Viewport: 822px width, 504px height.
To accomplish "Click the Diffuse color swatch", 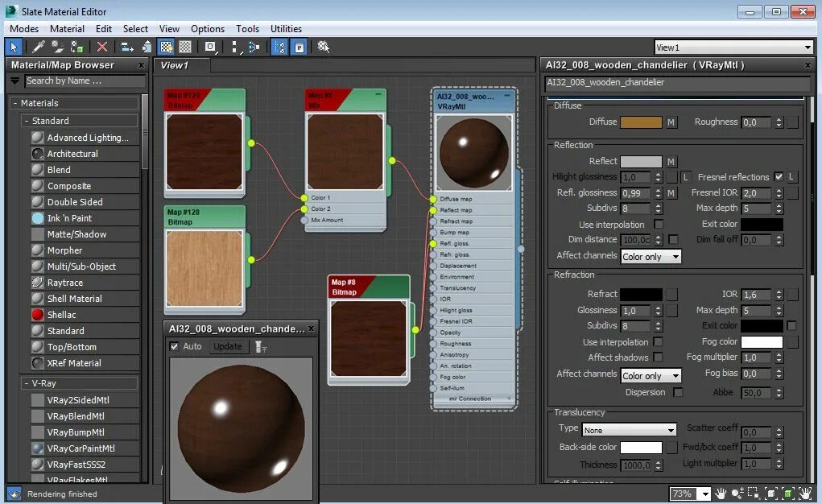I will [641, 122].
